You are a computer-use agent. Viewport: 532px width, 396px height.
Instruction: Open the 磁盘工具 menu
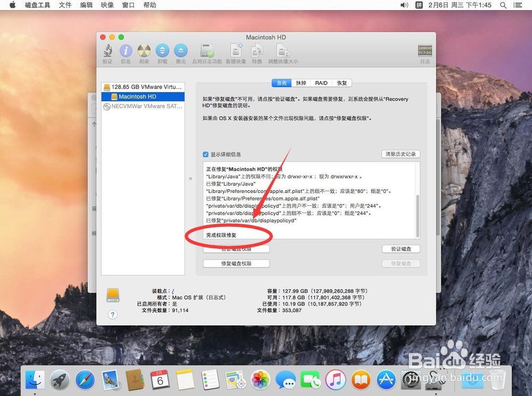(38, 5)
